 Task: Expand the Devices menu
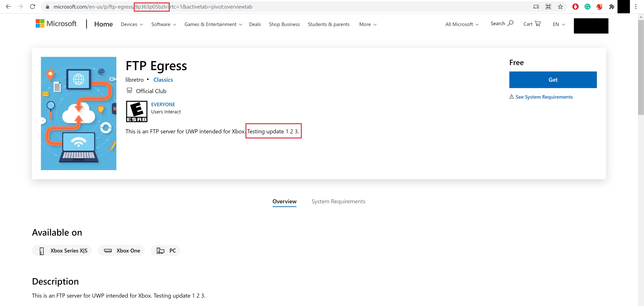coord(132,24)
